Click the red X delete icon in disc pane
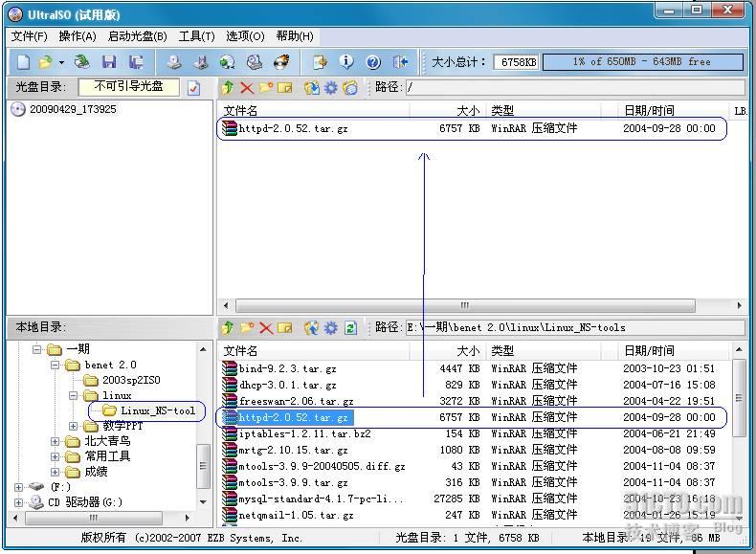 point(247,88)
